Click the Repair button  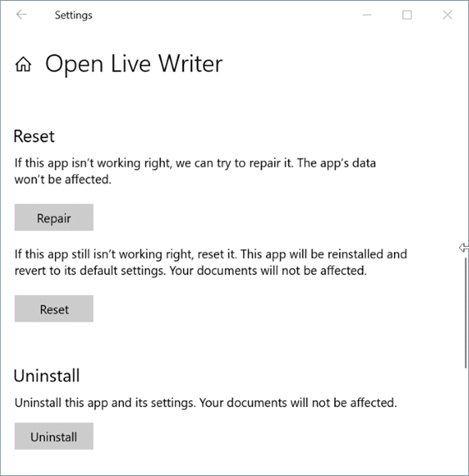[x=54, y=218]
